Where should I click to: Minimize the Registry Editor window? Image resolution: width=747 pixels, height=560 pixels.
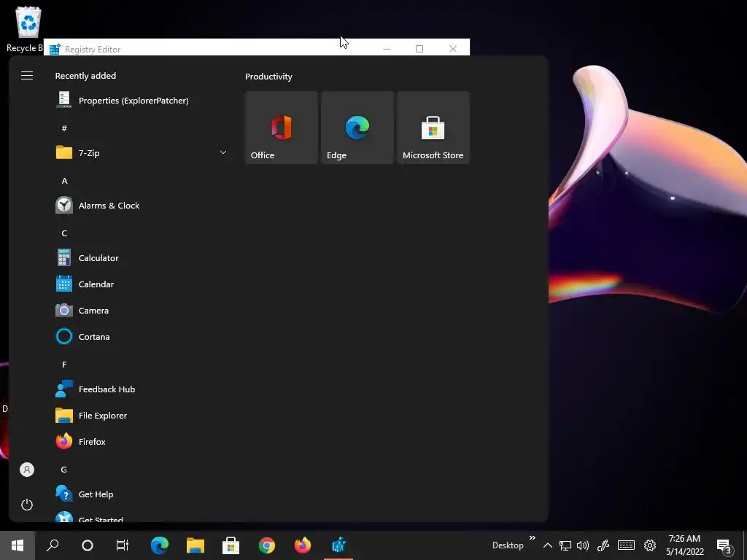pos(387,49)
